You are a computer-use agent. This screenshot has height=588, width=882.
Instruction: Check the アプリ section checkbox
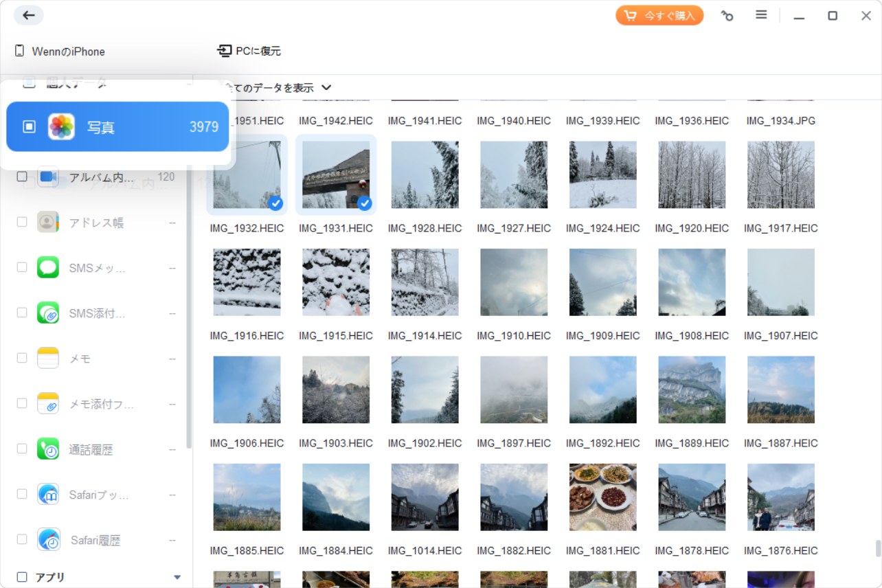click(22, 577)
